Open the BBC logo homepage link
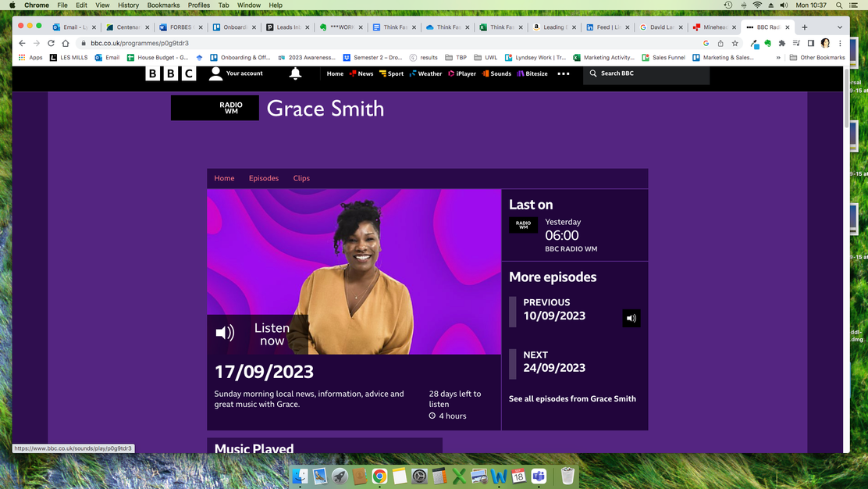This screenshot has width=868, height=489. 170,73
